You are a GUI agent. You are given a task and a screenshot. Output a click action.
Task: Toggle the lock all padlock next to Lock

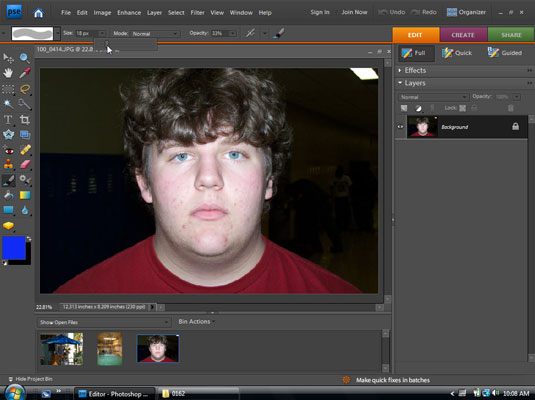coord(474,108)
